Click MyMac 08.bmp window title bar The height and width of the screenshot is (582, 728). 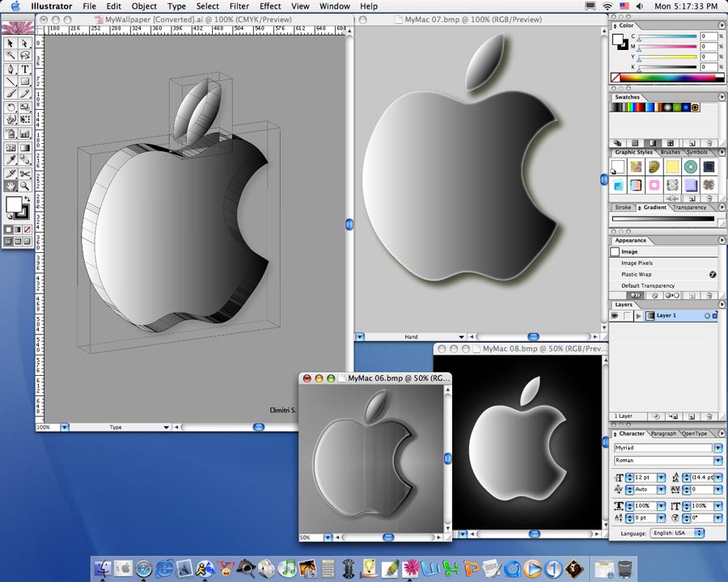[520, 348]
